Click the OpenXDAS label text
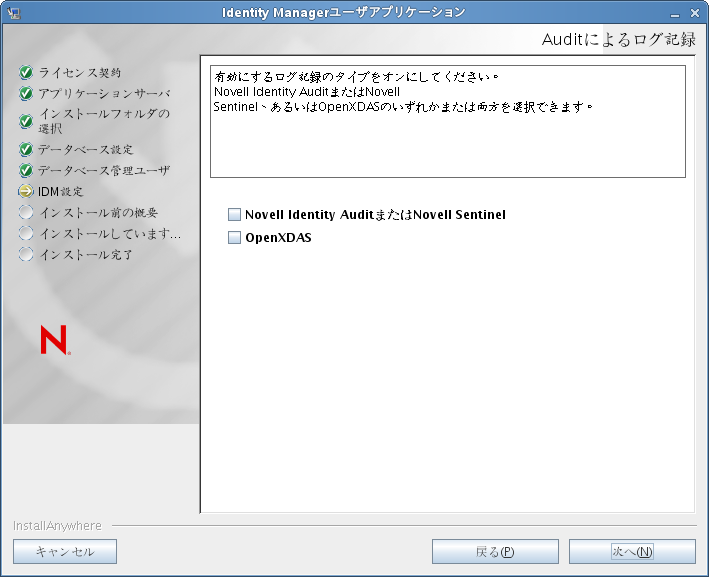This screenshot has width=709, height=577. pos(278,237)
